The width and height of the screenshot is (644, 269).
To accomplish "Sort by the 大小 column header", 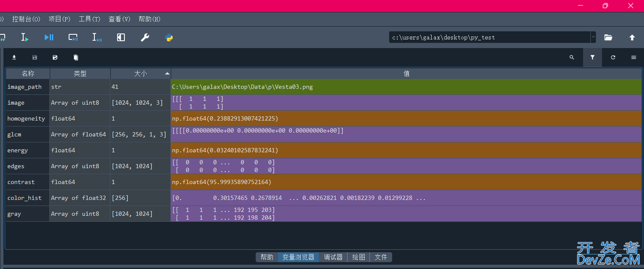I will click(141, 73).
